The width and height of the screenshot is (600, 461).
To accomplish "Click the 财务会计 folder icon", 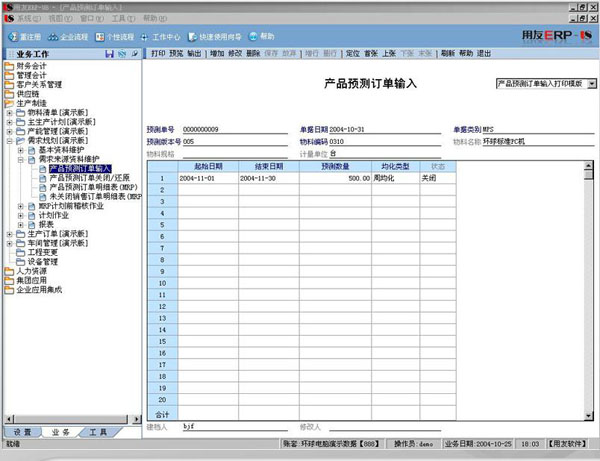I will (x=9, y=66).
